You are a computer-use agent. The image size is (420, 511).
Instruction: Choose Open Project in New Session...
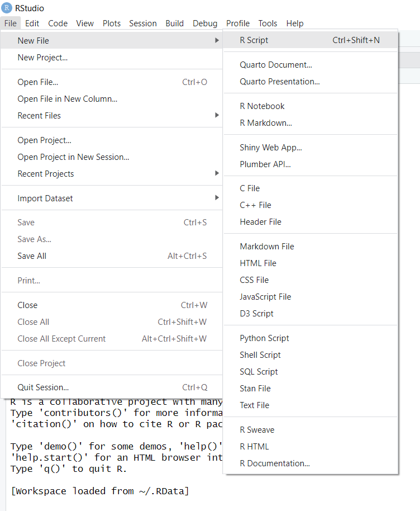[x=112, y=157]
